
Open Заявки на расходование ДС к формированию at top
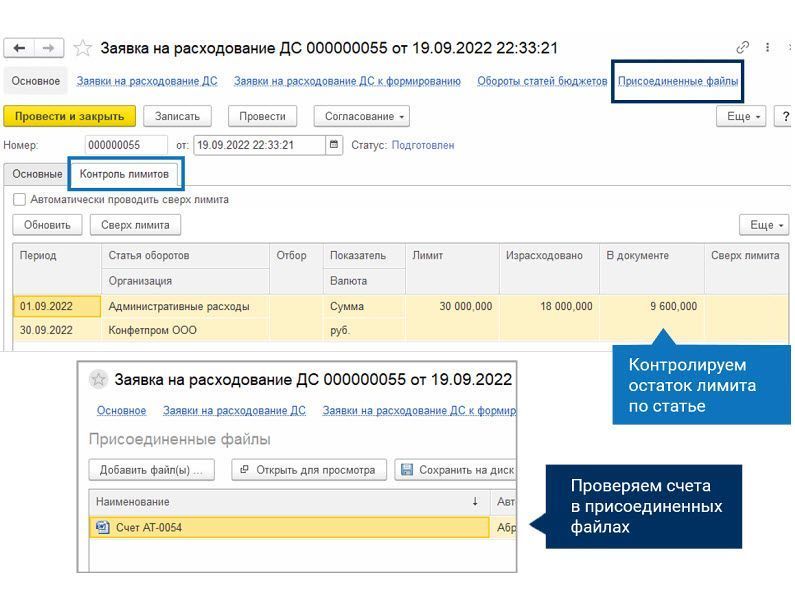click(x=347, y=81)
